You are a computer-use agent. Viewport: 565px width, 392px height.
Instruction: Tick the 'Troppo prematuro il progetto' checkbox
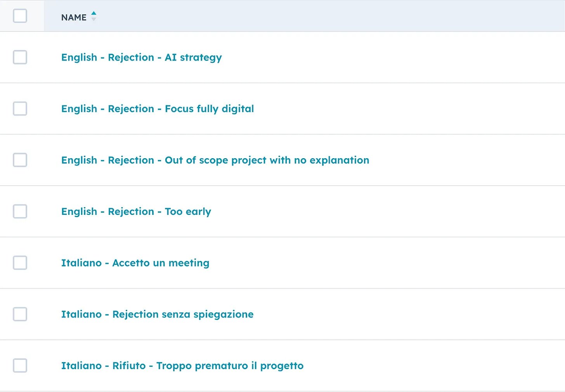(20, 366)
